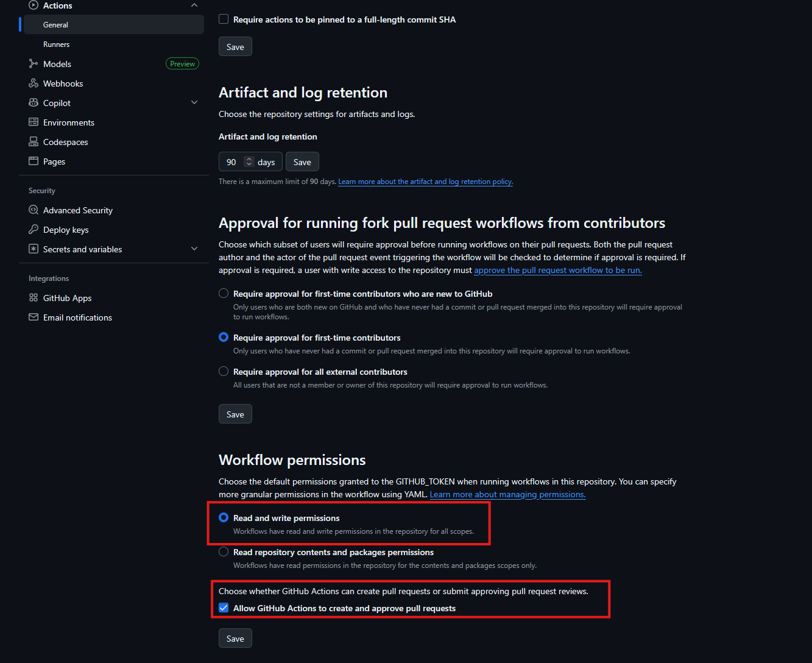The width and height of the screenshot is (812, 663).
Task: Select the Deploy keys icon
Action: (34, 229)
